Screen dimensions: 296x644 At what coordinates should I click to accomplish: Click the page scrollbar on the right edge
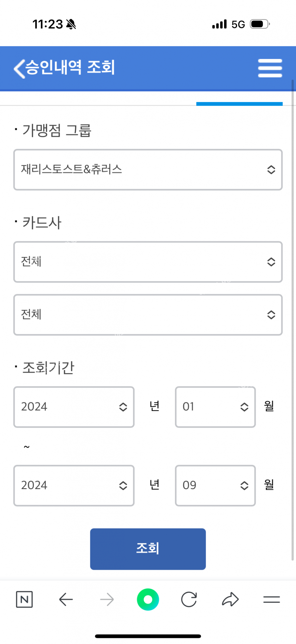click(292, 302)
